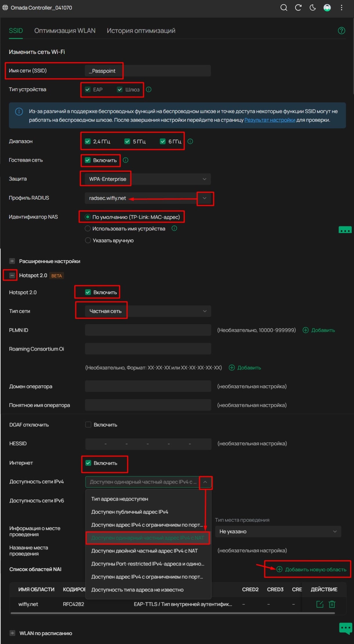Choose Доступен публичный адрес IPv4 option
This screenshot has height=644, width=354.
[x=130, y=512]
